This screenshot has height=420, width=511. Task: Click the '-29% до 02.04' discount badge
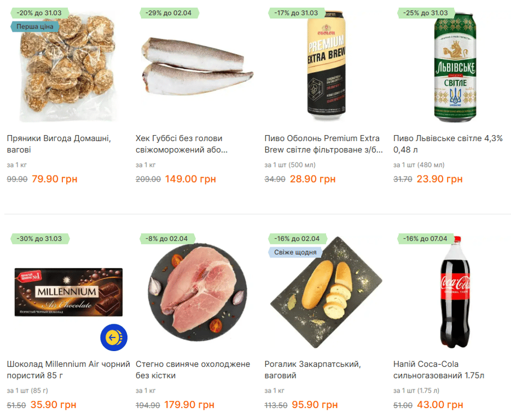[169, 13]
